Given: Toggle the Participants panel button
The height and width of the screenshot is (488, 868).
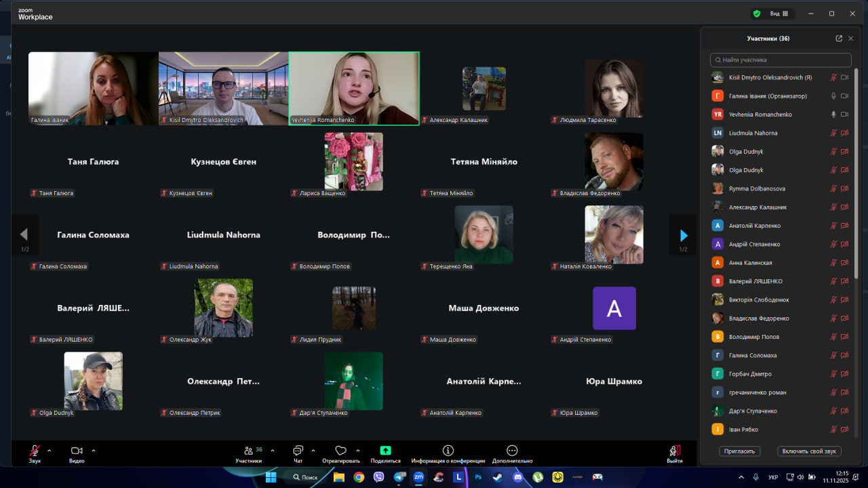Looking at the screenshot, I should pos(248,451).
